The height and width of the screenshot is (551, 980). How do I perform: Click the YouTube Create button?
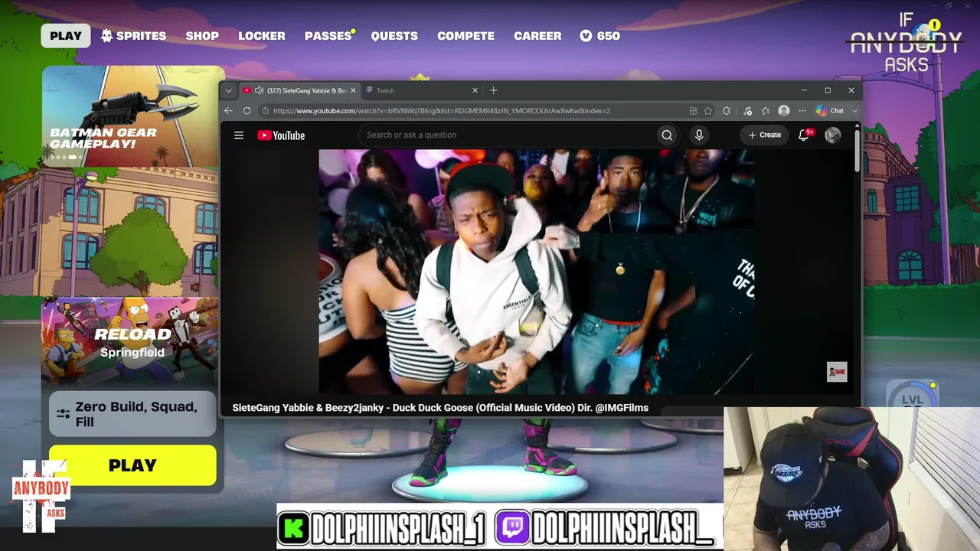click(x=765, y=135)
